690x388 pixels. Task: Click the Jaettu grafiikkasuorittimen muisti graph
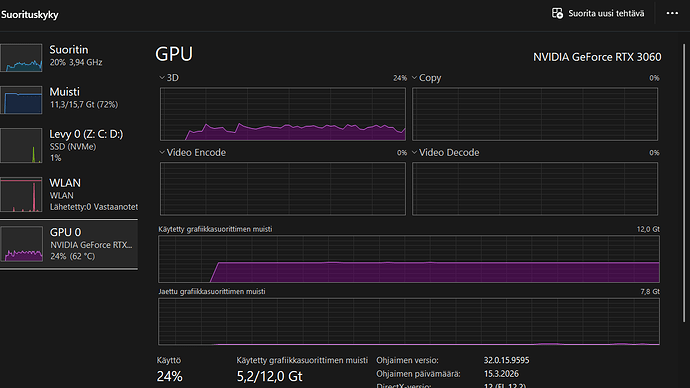tap(409, 322)
